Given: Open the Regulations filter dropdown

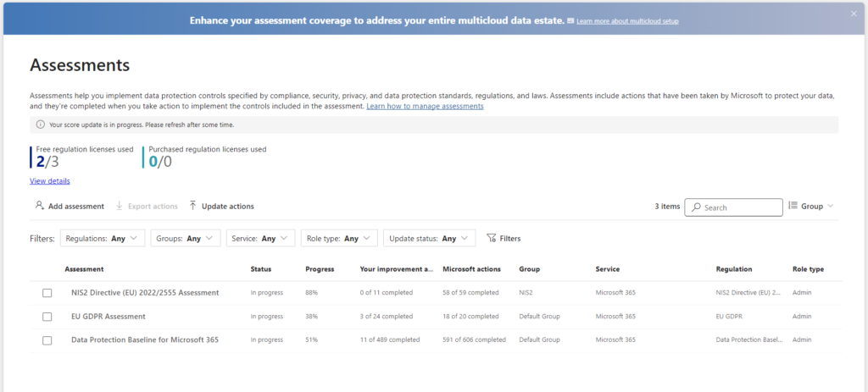Looking at the screenshot, I should coord(103,239).
